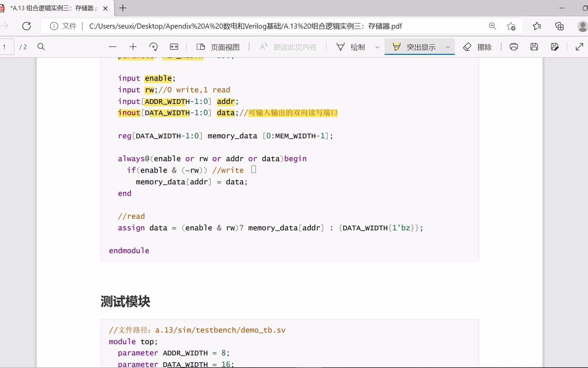Select the 擦除 eraser tool

pos(477,47)
